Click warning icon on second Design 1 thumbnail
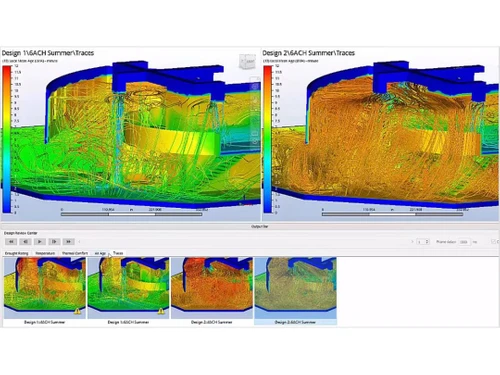Image resolution: width=500 pixels, height=375 pixels. pos(161,311)
